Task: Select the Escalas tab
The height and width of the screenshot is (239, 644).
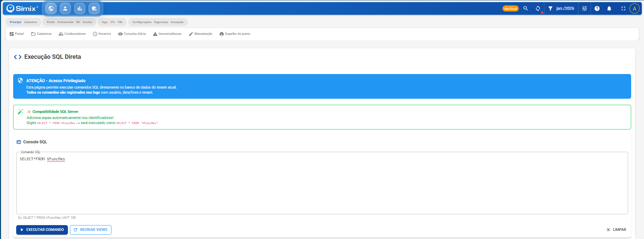Action: [87, 22]
